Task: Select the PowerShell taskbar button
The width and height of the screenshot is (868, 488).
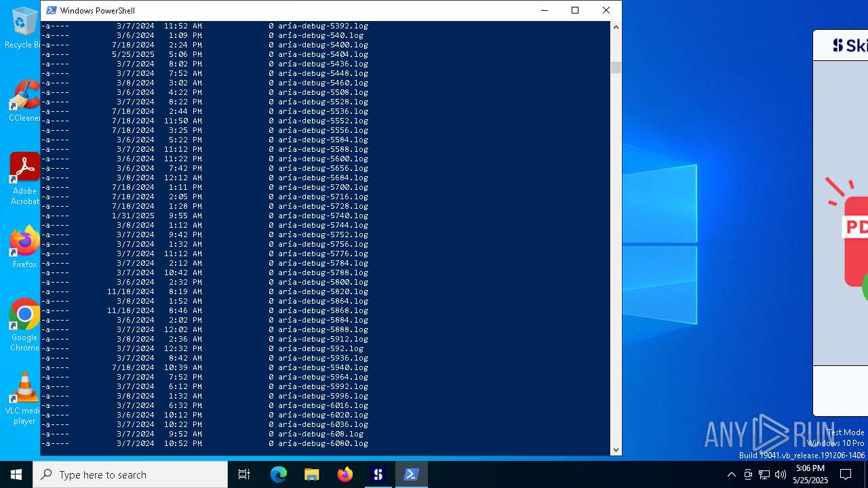Action: pos(412,474)
